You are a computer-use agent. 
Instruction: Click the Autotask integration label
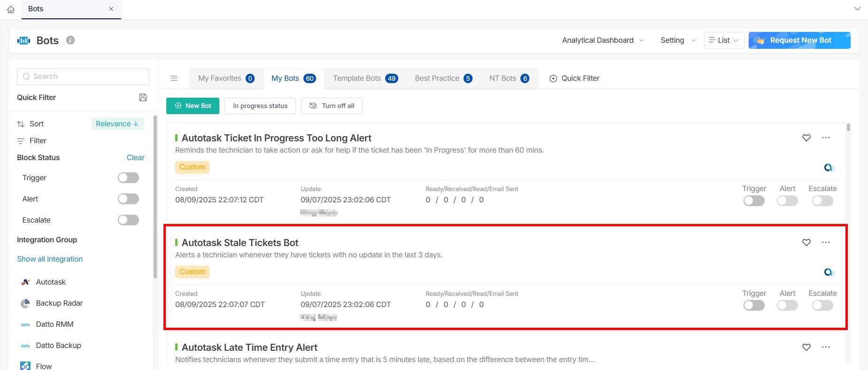[x=51, y=282]
